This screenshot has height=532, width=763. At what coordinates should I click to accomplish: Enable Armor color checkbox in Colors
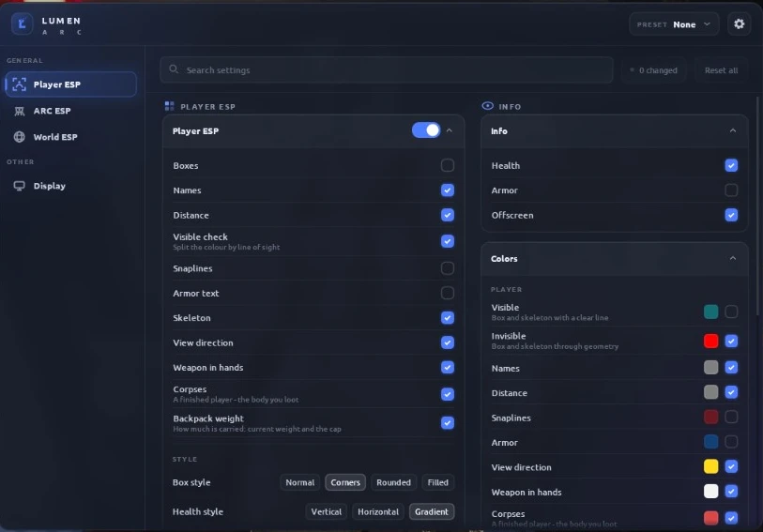(x=731, y=442)
